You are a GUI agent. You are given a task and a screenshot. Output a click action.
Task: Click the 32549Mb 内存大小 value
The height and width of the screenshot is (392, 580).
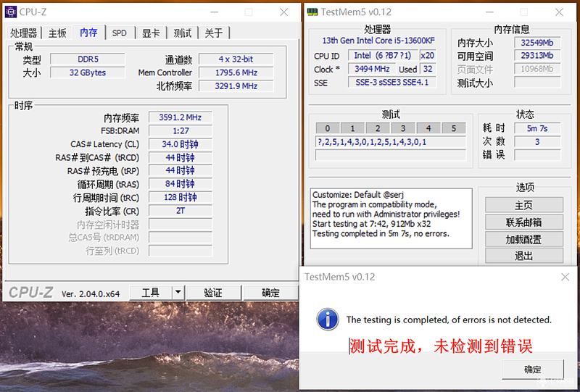(x=537, y=43)
